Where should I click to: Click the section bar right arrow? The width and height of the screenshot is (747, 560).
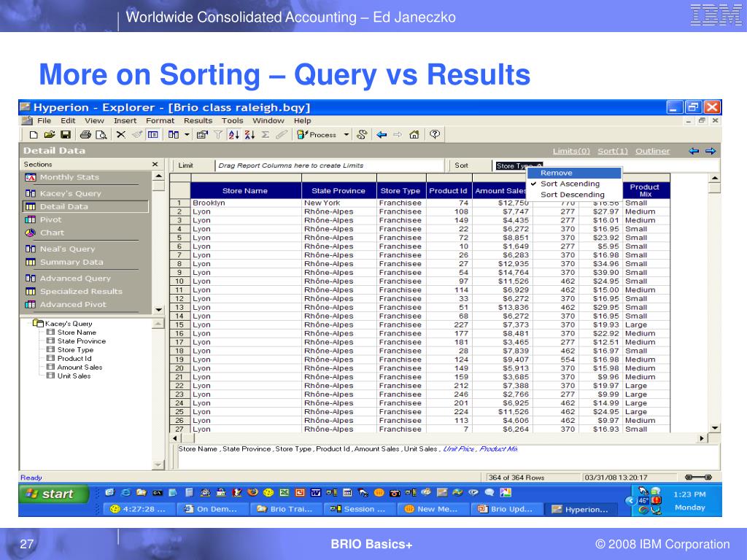(x=711, y=151)
